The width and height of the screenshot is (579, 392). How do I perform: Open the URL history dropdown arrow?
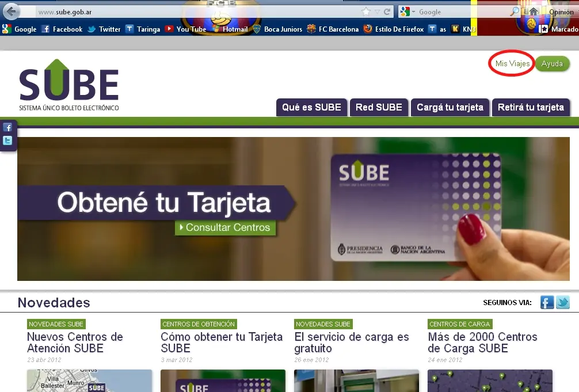(x=377, y=12)
